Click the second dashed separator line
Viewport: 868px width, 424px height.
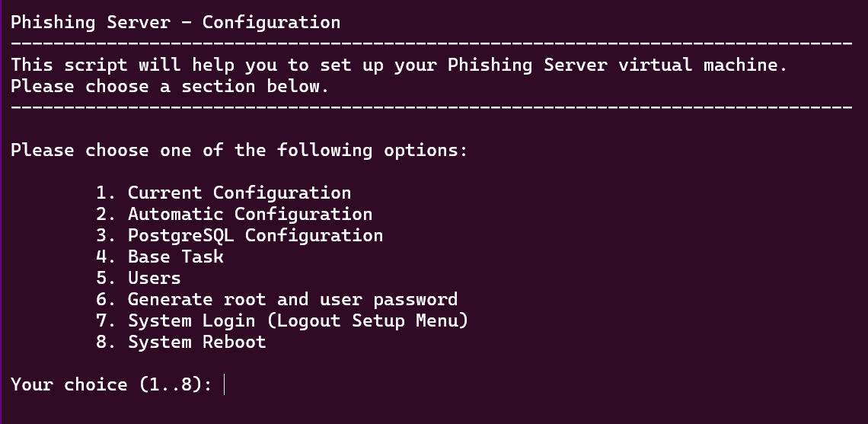point(431,107)
